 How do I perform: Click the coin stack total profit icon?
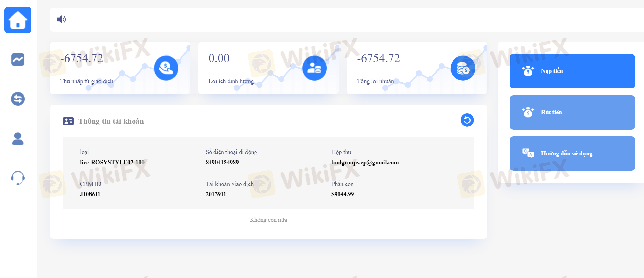(463, 68)
